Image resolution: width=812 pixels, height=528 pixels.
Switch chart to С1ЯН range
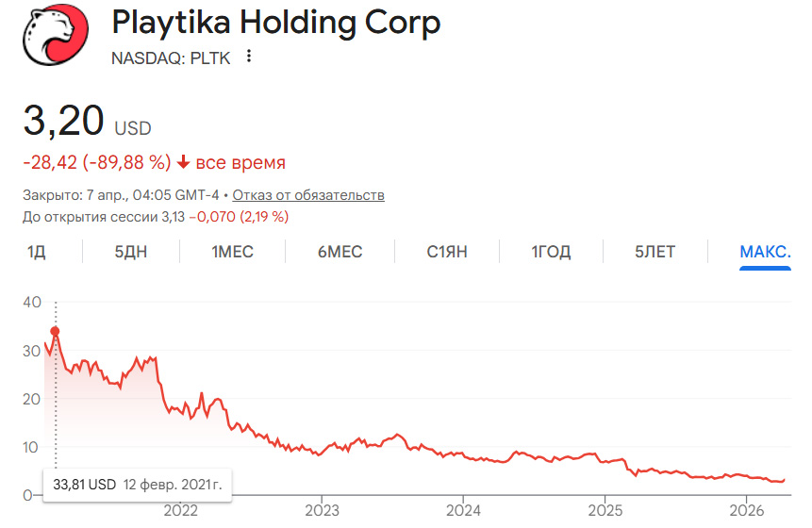(447, 252)
